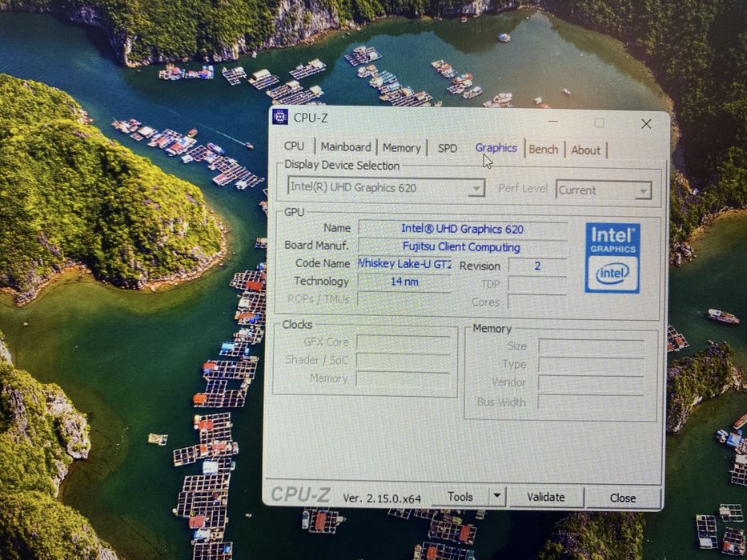Viewport: 747px width, 560px height.
Task: Select the SPD tab
Action: pos(448,149)
